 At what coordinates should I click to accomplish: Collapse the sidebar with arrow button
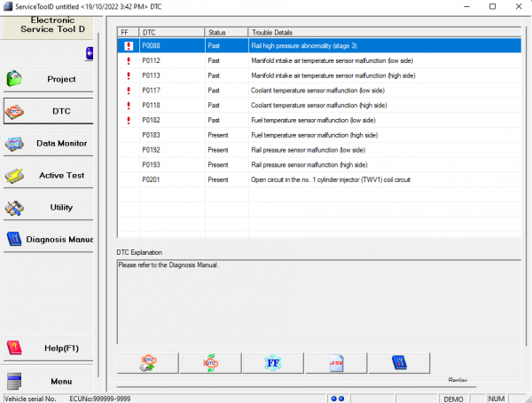click(x=90, y=55)
